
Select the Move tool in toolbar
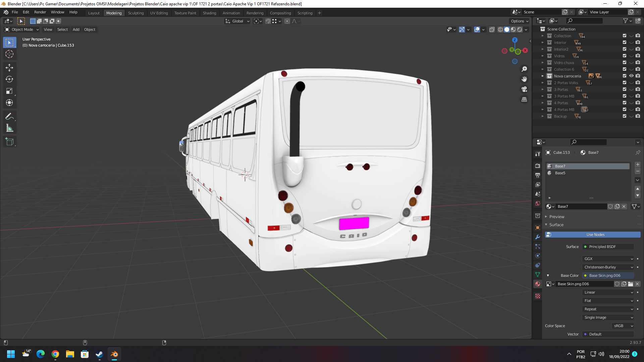click(9, 68)
